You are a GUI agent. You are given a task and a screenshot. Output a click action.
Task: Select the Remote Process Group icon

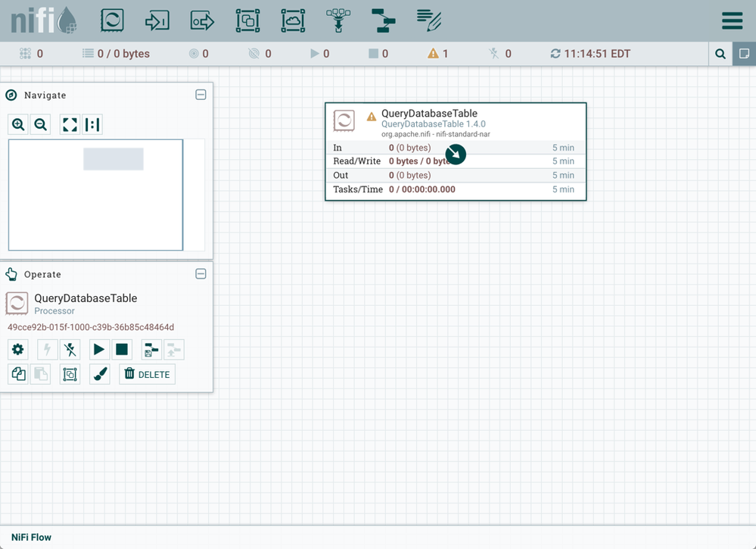pos(293,20)
